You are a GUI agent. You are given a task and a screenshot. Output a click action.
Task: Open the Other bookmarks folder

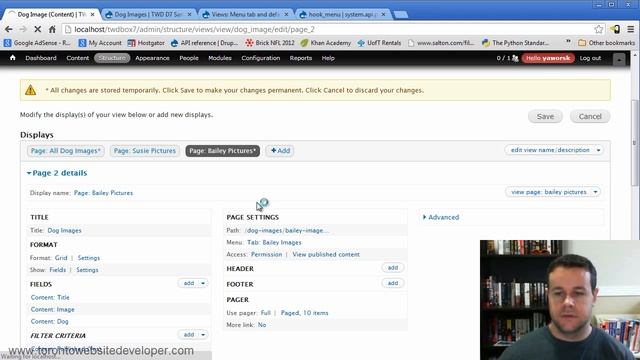(607, 43)
